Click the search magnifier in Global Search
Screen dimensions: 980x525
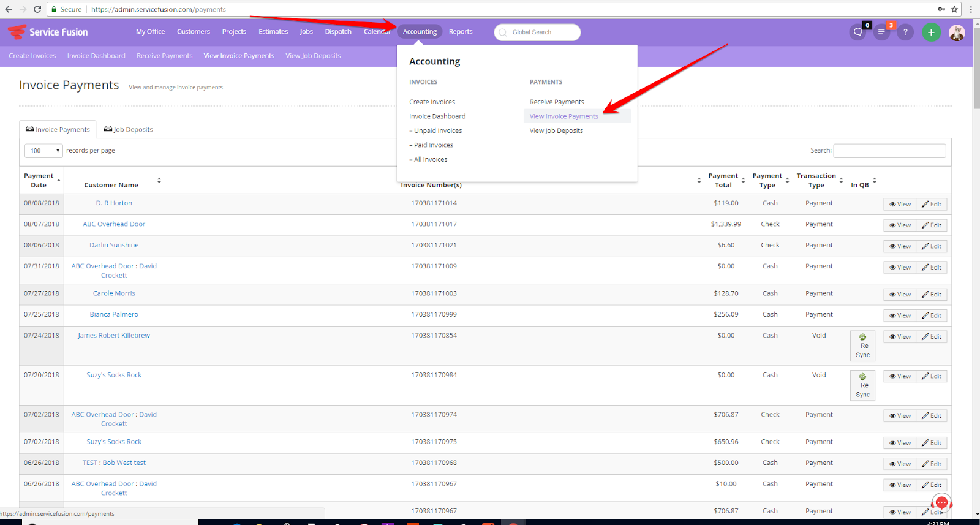click(503, 32)
